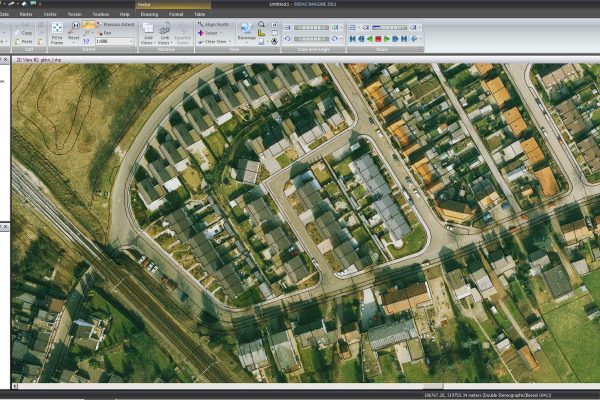Click into the 1:686 scale field

[112, 41]
